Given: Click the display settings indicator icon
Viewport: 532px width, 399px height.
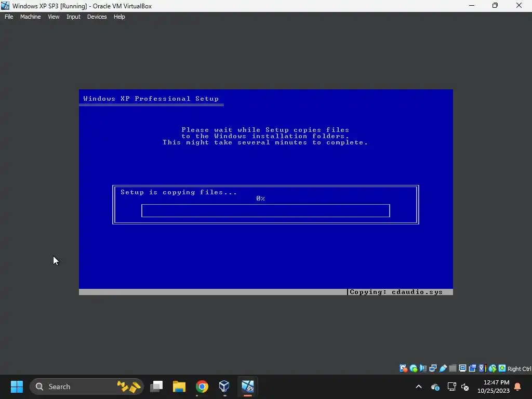Looking at the screenshot, I should (x=462, y=368).
